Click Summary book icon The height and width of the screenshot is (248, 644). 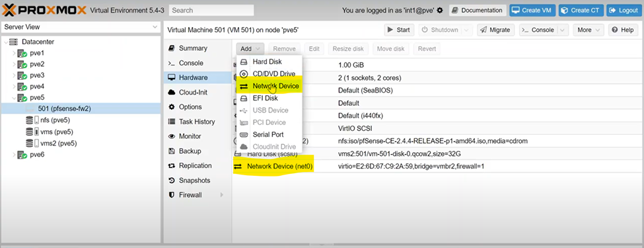172,48
